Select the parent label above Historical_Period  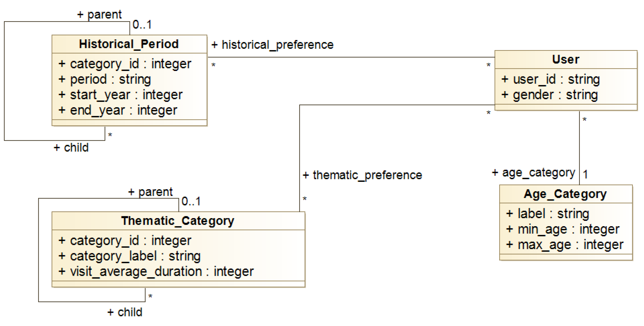pos(99,15)
